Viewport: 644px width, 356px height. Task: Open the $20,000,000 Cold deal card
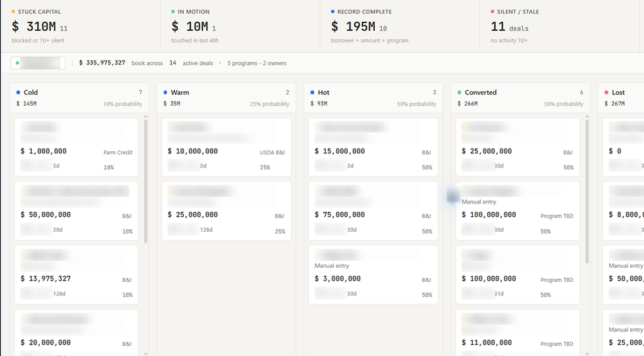(x=77, y=333)
